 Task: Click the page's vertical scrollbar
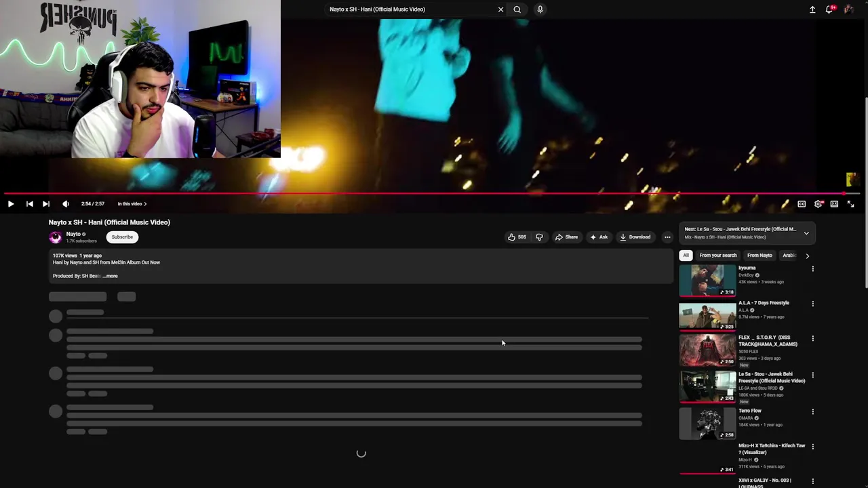tap(865, 193)
